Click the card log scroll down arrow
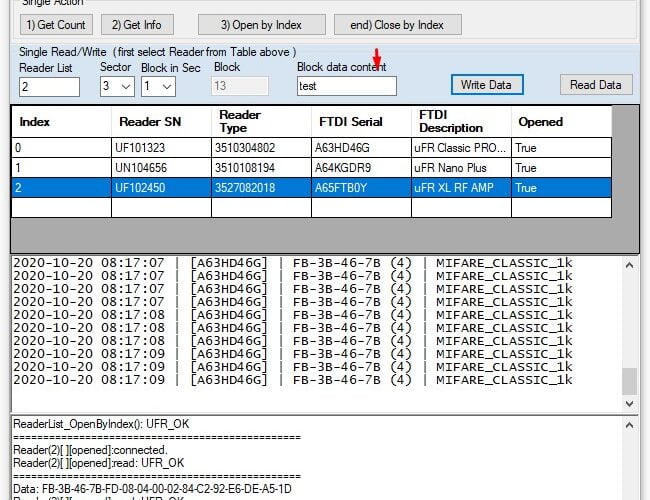Screen dimensions: 650x500 pos(629,403)
